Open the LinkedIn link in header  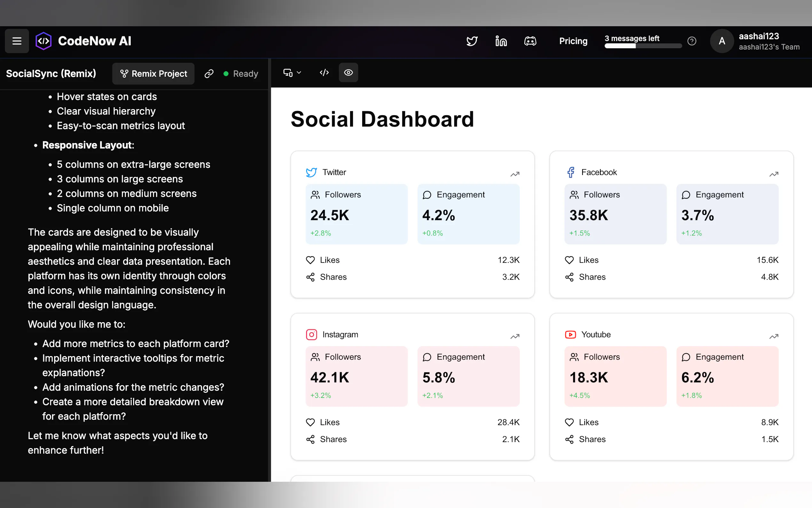coord(501,41)
